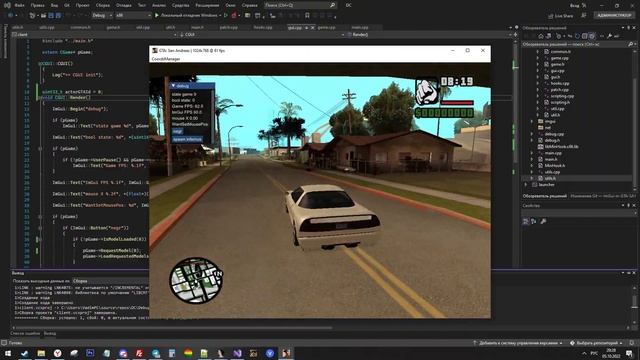Open Live Share
Image resolution: width=640 pixels, height=360 pixels.
(x=561, y=16)
